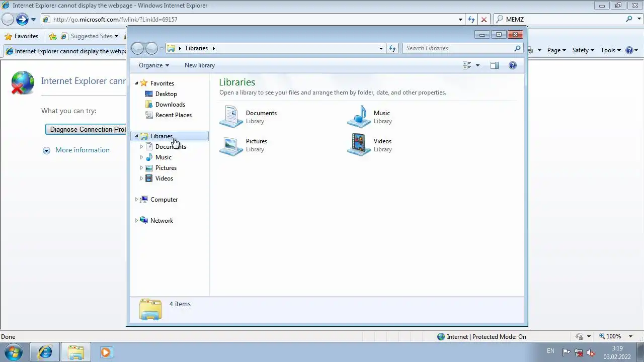Select the Videos library icon in main pane
This screenshot has width=644, height=362.
coord(359,145)
